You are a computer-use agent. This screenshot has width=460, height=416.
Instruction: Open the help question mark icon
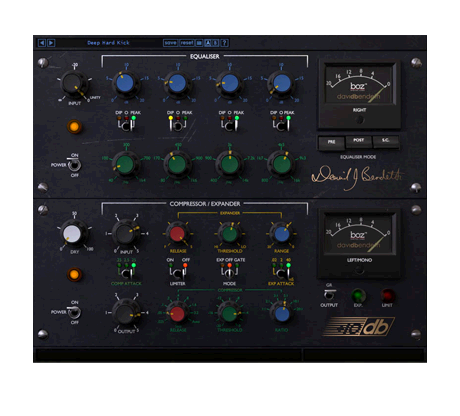(x=224, y=43)
